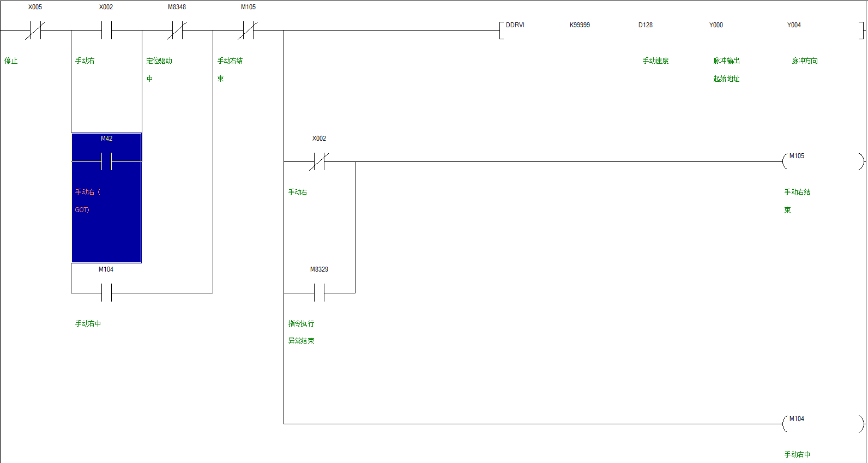Click the 停止 comment under X005
Viewport: 868px width, 463px height.
[11, 61]
